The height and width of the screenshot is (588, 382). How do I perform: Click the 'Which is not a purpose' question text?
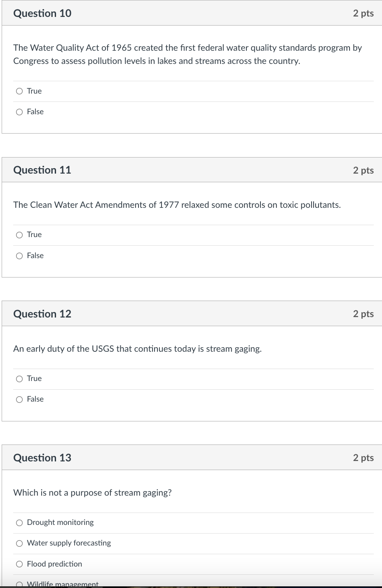coord(92,493)
